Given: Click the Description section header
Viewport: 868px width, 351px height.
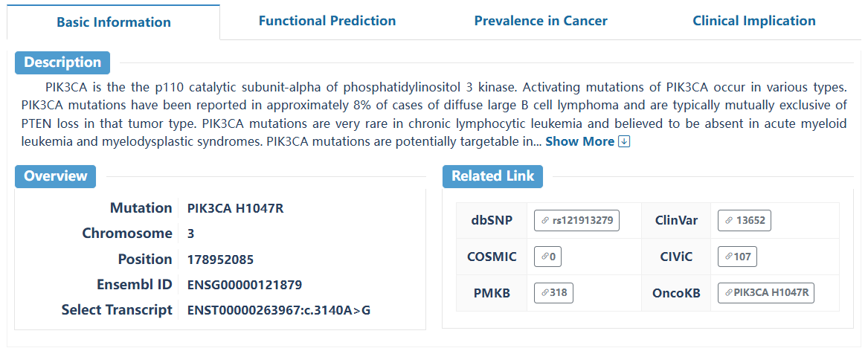Looking at the screenshot, I should coord(62,62).
